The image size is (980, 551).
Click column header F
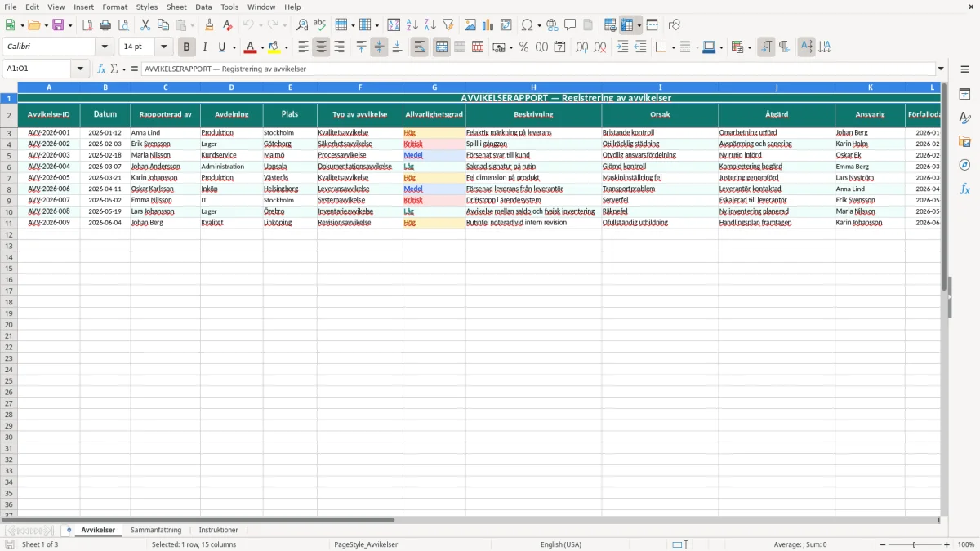click(x=359, y=87)
